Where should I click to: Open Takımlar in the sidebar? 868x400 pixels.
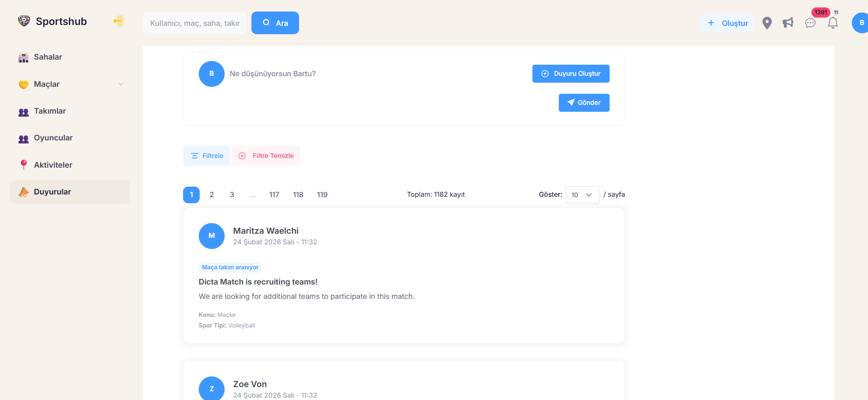pos(49,111)
